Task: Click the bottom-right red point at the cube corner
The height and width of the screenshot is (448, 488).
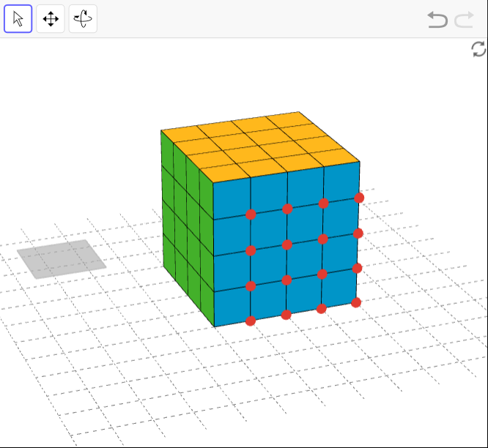Action: [356, 302]
